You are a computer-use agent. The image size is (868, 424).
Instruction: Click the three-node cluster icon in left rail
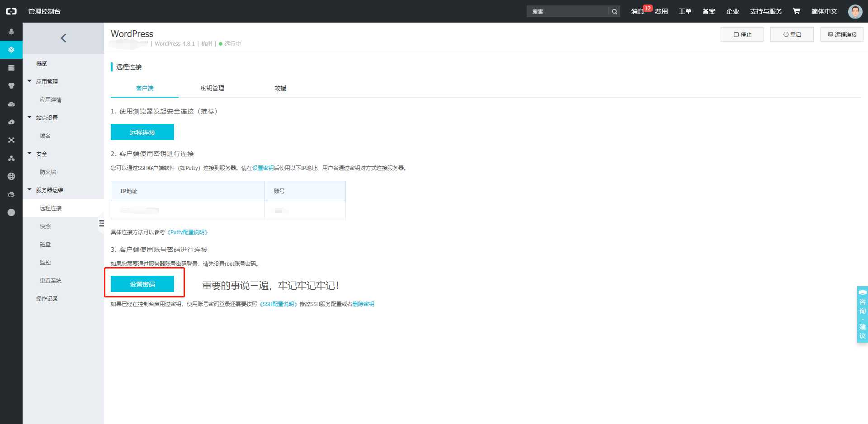pyautogui.click(x=11, y=158)
